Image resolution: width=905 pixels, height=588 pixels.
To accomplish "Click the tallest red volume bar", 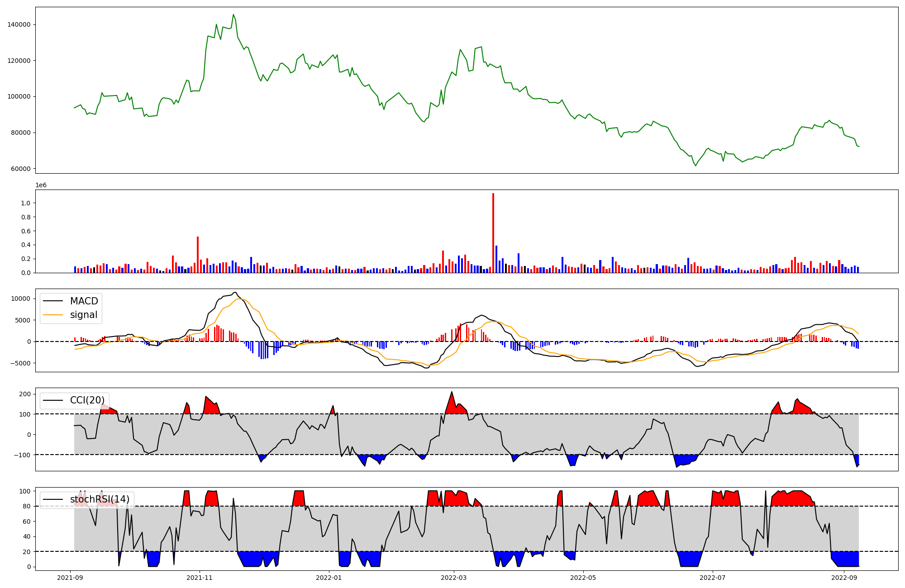I will pyautogui.click(x=493, y=233).
